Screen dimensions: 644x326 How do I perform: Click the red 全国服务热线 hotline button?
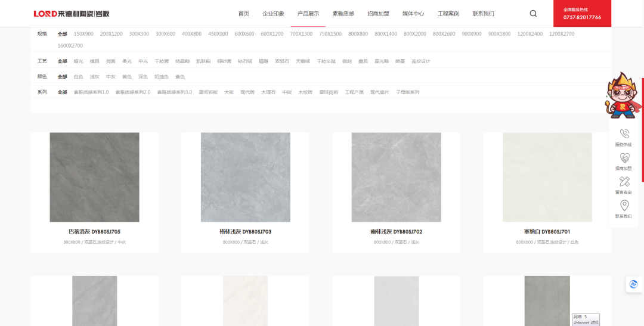(582, 14)
